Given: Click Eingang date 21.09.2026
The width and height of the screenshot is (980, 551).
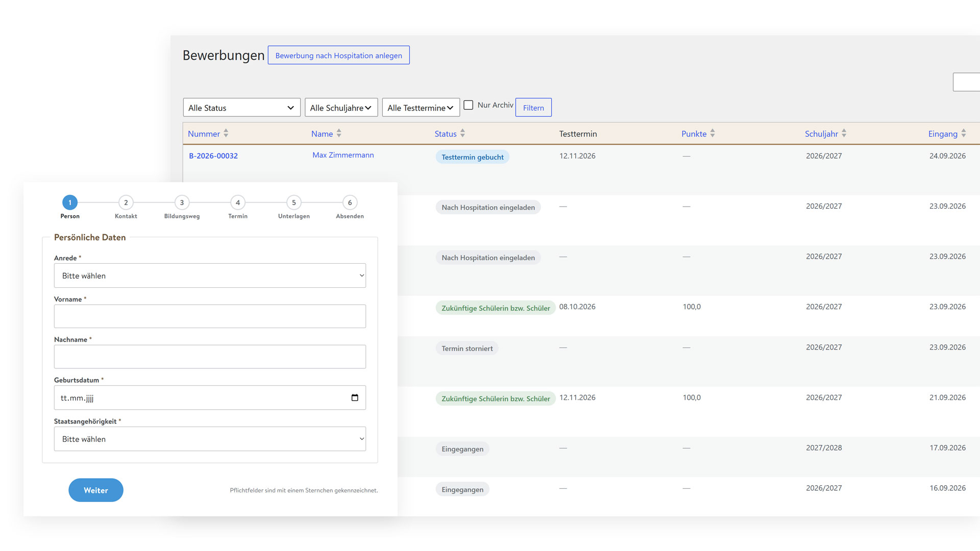Looking at the screenshot, I should [947, 397].
